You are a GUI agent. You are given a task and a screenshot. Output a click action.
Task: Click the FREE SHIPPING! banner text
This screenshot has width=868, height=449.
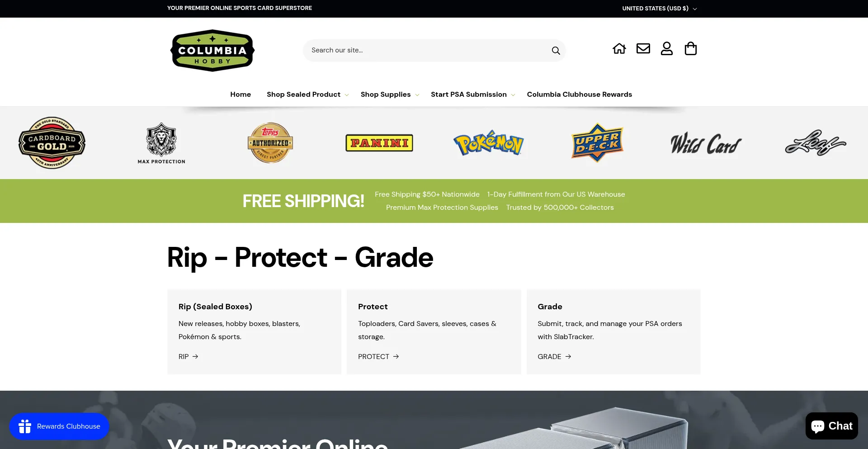(303, 201)
